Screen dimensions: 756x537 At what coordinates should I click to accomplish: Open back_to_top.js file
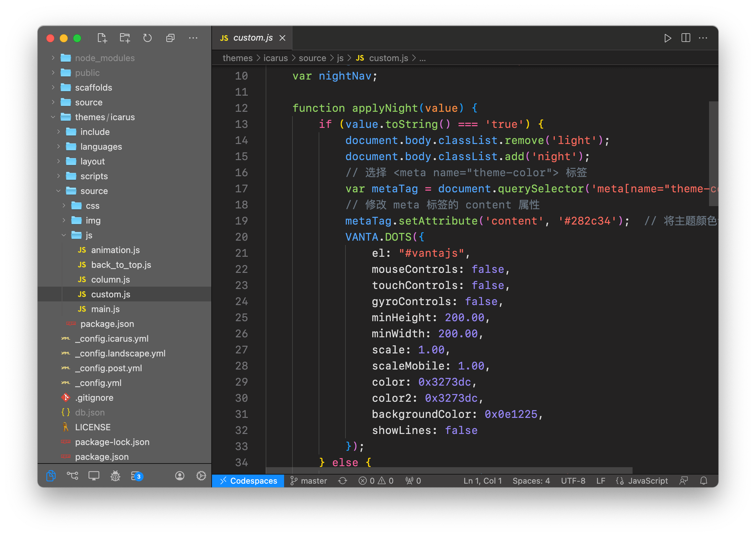coord(124,265)
